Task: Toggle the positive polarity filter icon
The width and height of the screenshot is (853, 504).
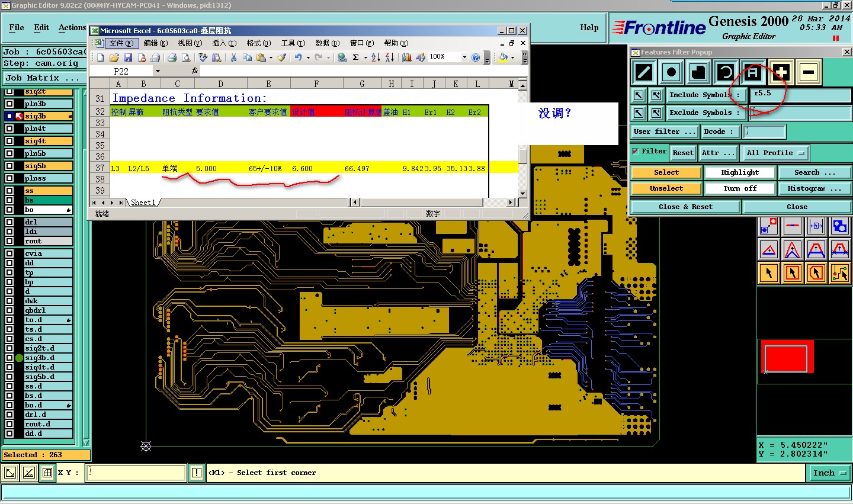Action: pos(781,73)
